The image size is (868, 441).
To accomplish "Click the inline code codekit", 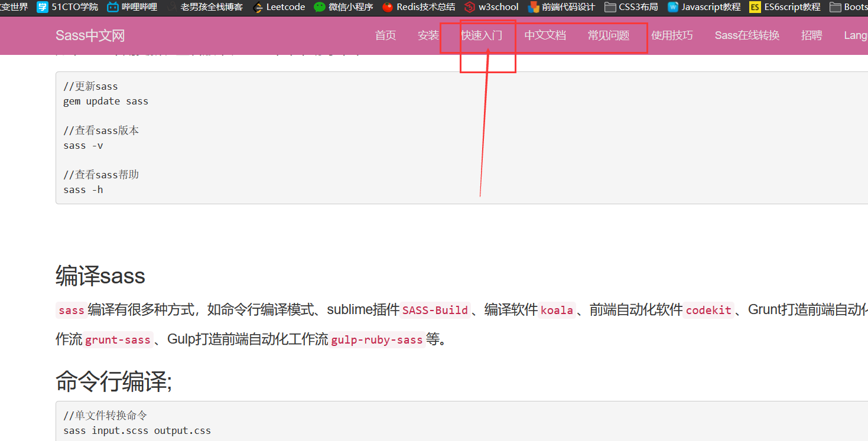I will pos(708,310).
